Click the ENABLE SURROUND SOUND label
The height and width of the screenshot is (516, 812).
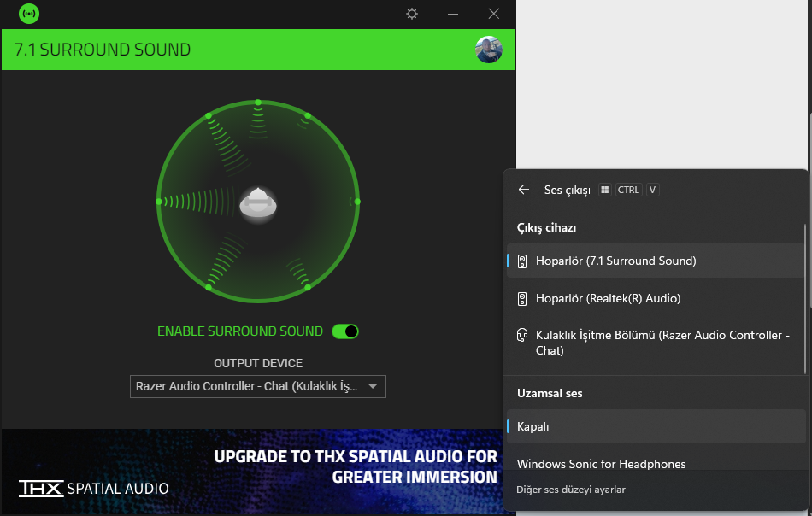point(240,331)
